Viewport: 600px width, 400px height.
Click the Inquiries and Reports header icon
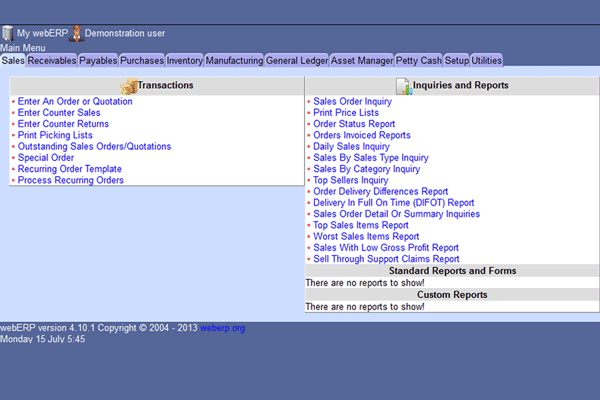[403, 87]
